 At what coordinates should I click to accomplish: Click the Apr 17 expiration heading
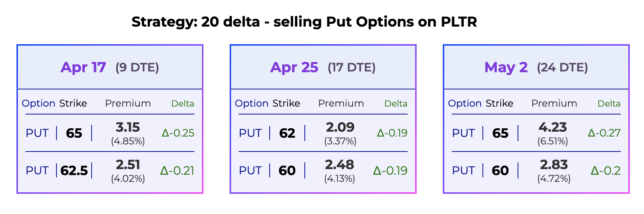click(83, 67)
